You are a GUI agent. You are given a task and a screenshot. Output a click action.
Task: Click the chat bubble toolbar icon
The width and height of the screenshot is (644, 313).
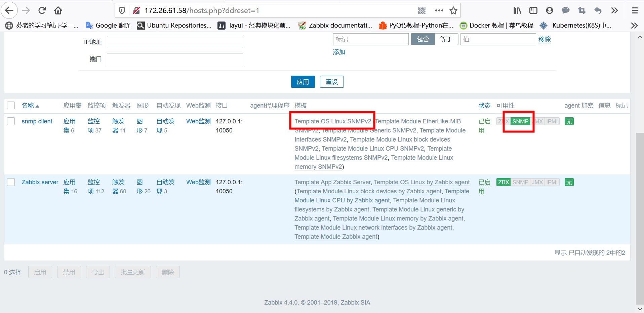click(566, 10)
